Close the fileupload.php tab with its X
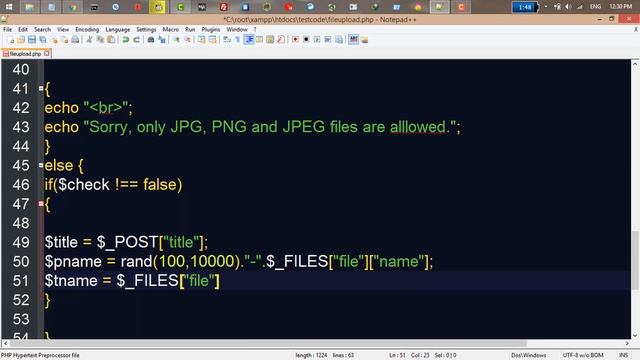 pos(47,53)
